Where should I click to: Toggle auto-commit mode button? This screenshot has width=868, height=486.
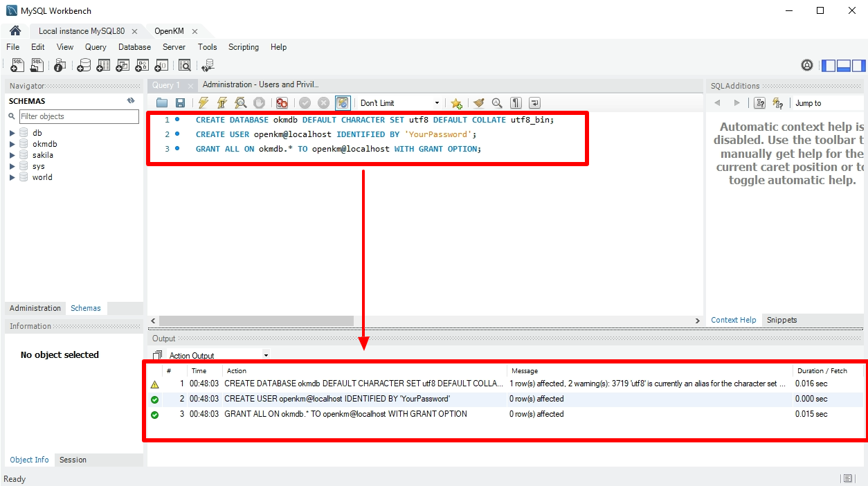pyautogui.click(x=343, y=103)
